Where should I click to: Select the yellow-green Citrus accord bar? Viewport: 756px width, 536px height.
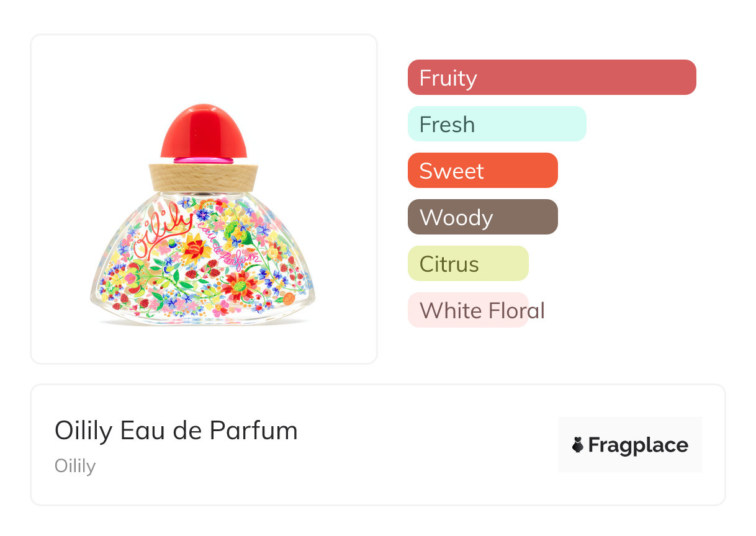467,264
